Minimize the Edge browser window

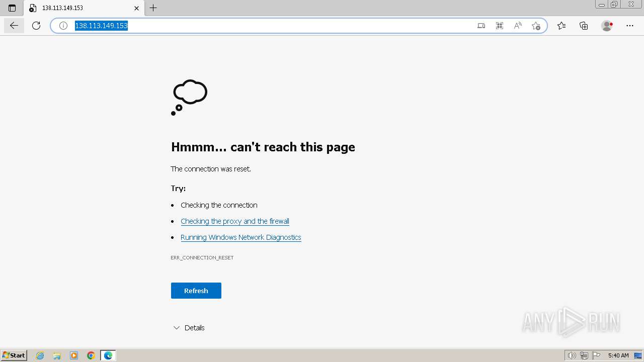coord(602,5)
